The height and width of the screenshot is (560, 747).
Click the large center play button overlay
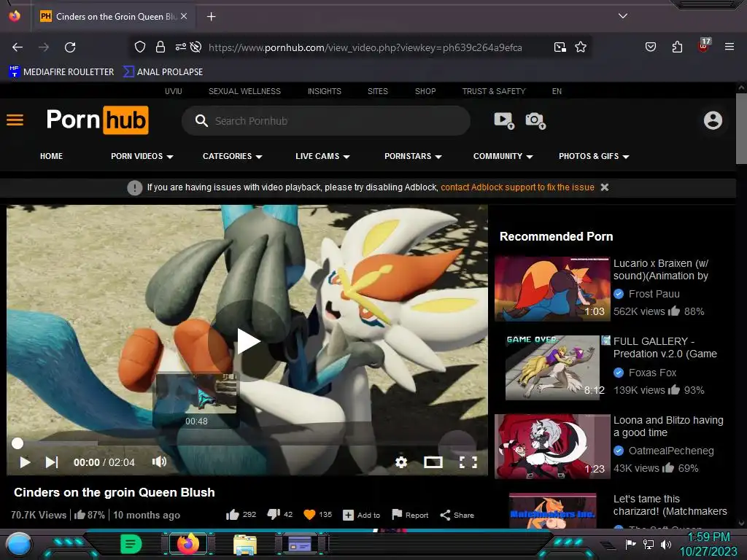click(x=248, y=341)
